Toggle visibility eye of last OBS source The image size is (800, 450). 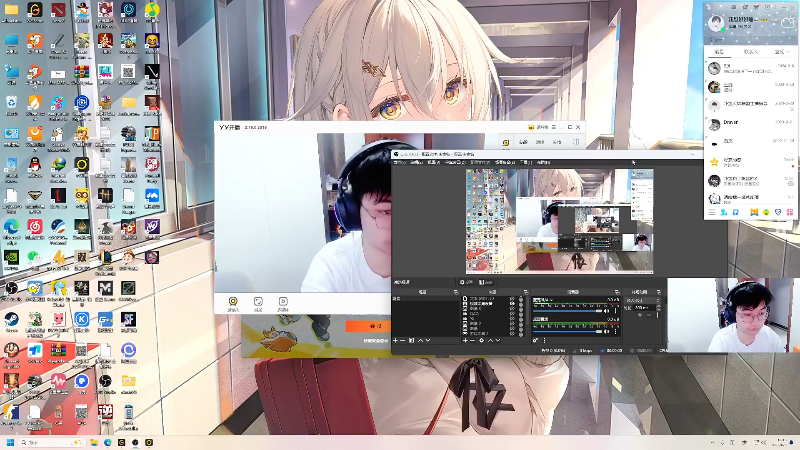click(x=512, y=334)
